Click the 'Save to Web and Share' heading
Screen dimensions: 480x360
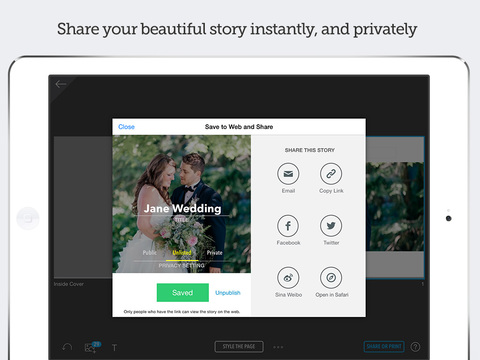tap(239, 127)
